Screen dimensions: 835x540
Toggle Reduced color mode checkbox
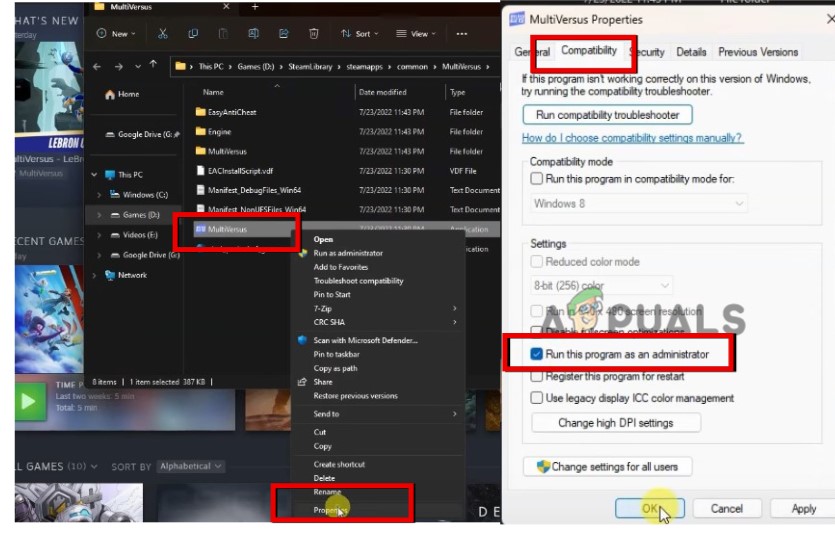[x=537, y=262]
